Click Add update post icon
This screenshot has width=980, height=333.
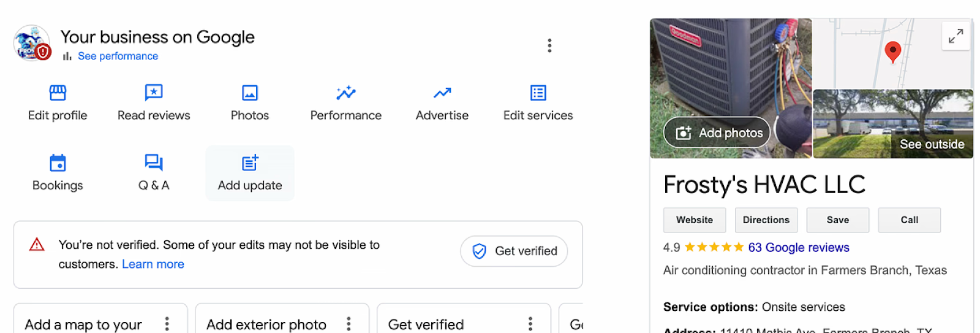[250, 163]
